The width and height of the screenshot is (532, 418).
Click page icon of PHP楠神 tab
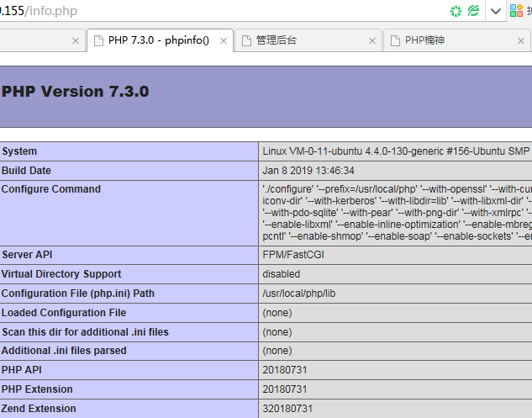[x=395, y=40]
